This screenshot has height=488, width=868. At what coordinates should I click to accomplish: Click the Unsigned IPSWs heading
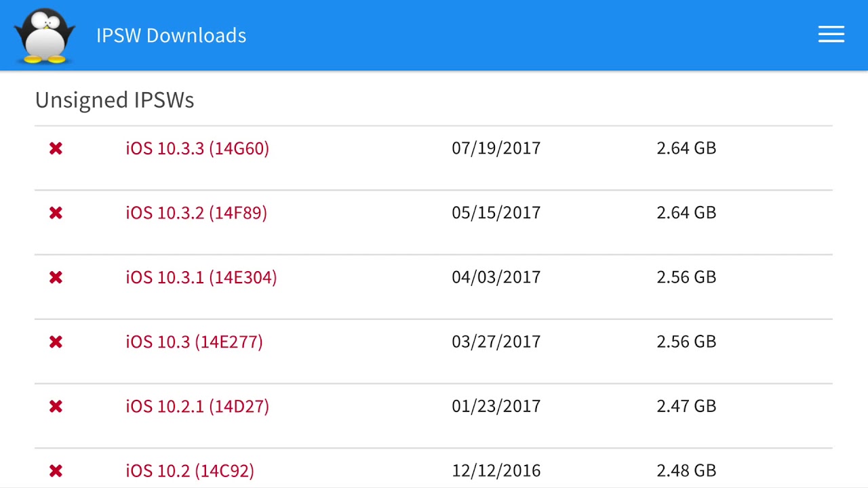tap(115, 100)
